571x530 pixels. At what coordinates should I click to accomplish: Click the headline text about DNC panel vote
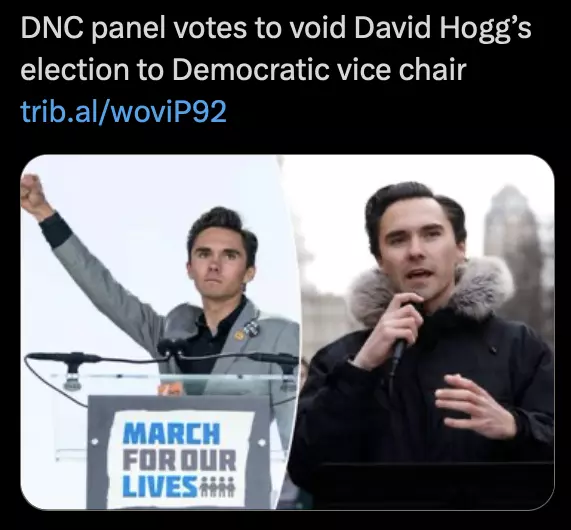276,49
